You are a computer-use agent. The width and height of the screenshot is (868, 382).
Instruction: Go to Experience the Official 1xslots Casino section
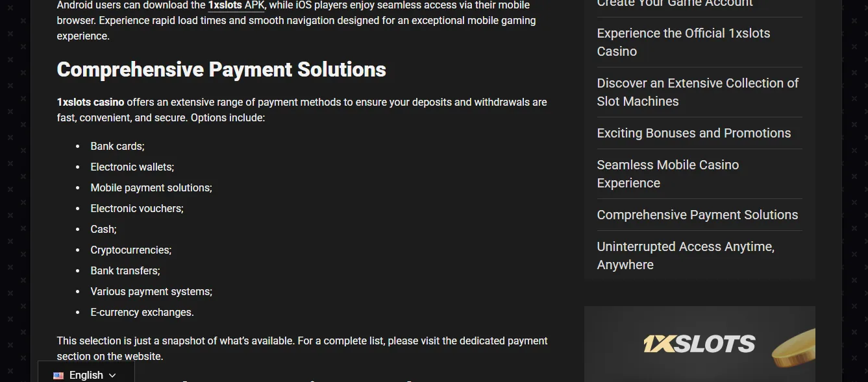684,42
